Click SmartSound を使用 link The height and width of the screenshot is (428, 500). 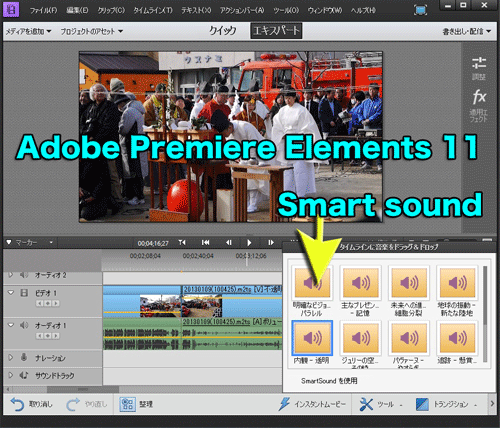(x=329, y=381)
